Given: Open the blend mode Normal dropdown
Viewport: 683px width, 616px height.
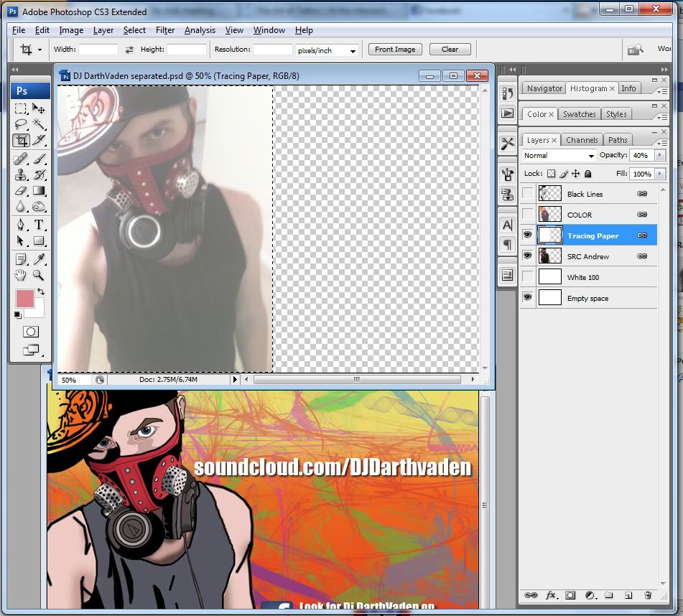Looking at the screenshot, I should click(559, 155).
